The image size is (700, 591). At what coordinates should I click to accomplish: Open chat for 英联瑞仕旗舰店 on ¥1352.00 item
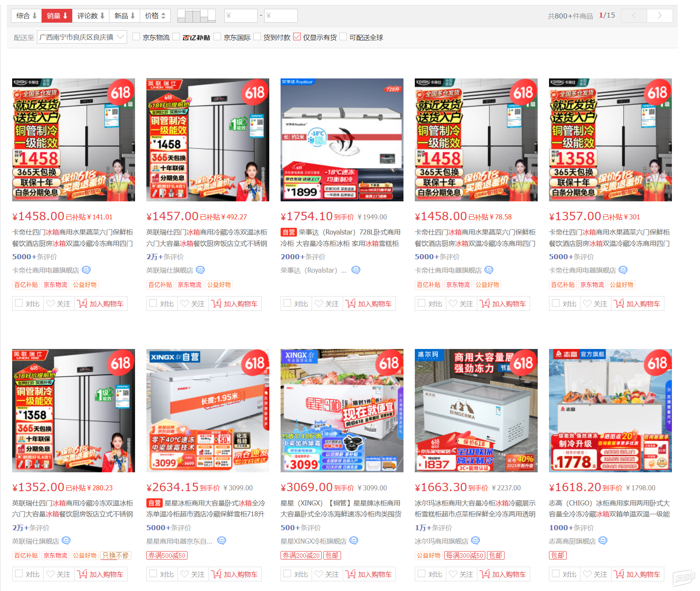point(66,541)
